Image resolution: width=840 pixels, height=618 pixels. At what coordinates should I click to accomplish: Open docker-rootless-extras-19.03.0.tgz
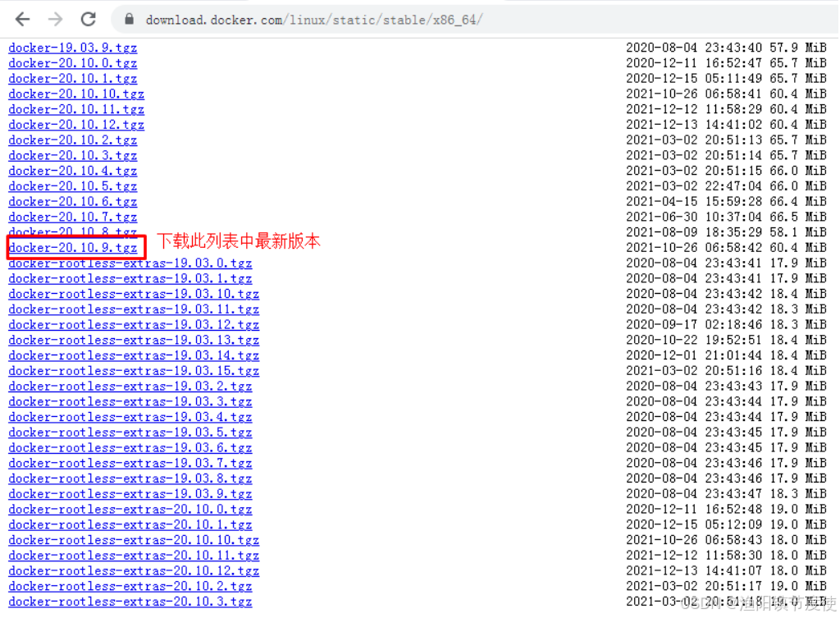point(130,263)
